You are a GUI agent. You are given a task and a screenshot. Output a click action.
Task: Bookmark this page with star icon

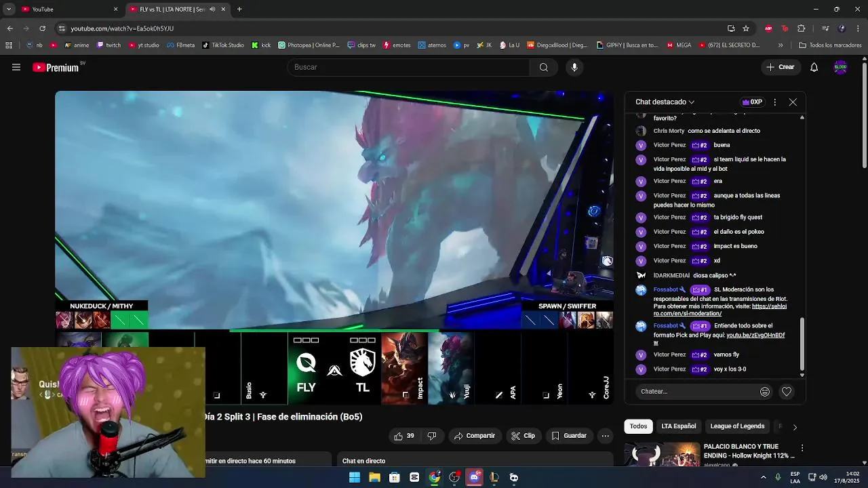click(746, 28)
